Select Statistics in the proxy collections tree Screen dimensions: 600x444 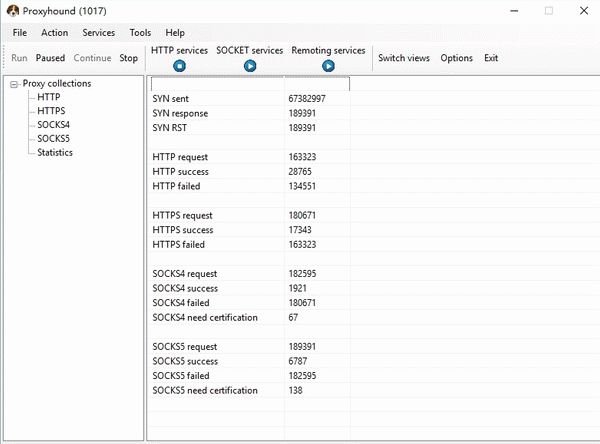[55, 152]
